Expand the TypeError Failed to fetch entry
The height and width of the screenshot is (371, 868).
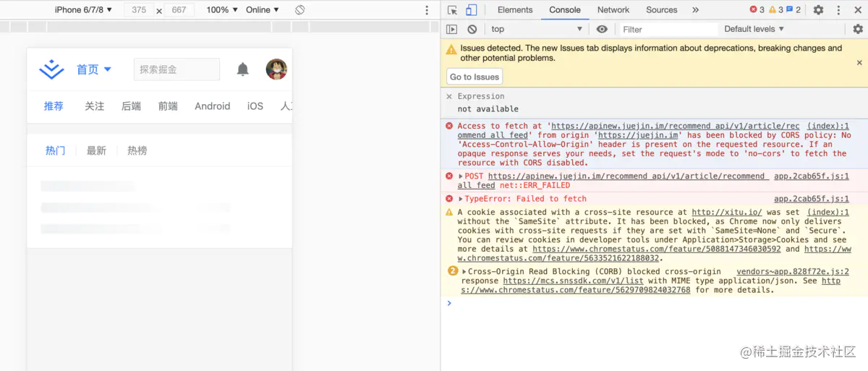(461, 199)
